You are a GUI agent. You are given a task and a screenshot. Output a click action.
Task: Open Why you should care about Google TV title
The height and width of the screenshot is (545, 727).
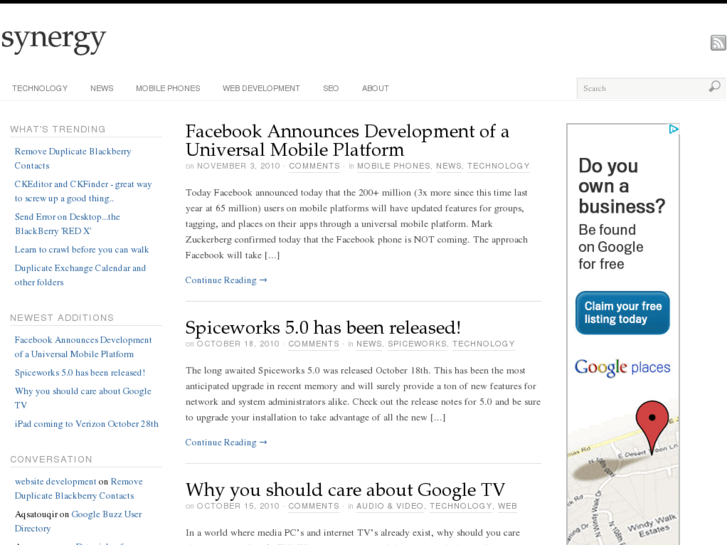coord(345,490)
